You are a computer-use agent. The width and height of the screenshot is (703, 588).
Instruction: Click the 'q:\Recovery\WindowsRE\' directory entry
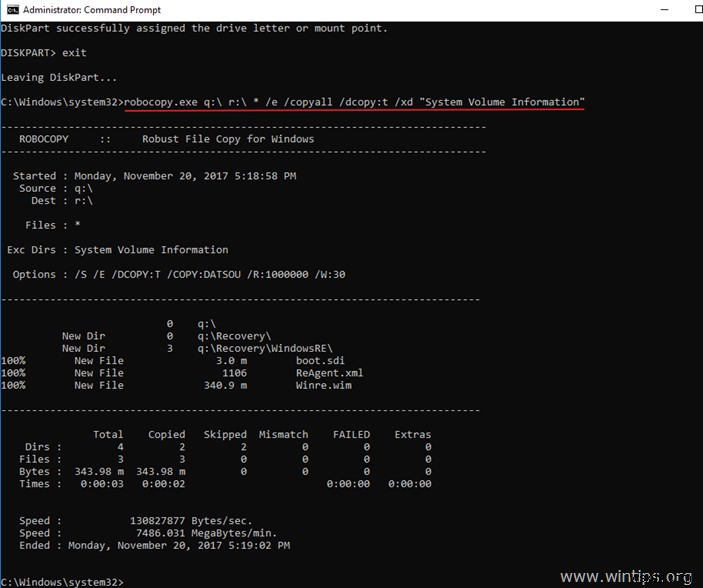coord(265,348)
